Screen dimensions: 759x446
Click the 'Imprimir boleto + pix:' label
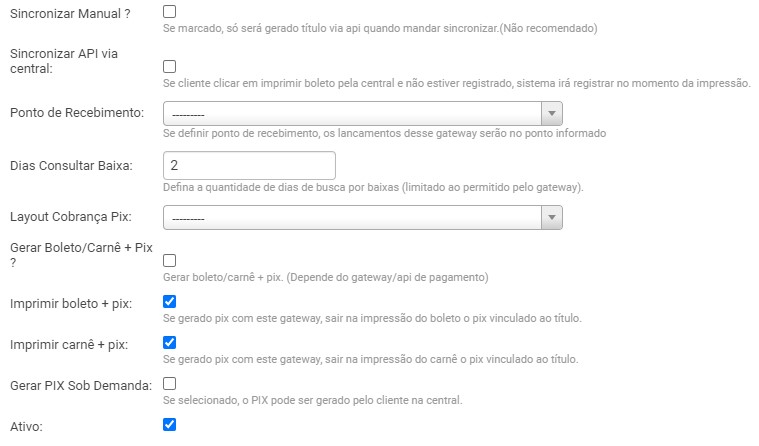click(68, 303)
